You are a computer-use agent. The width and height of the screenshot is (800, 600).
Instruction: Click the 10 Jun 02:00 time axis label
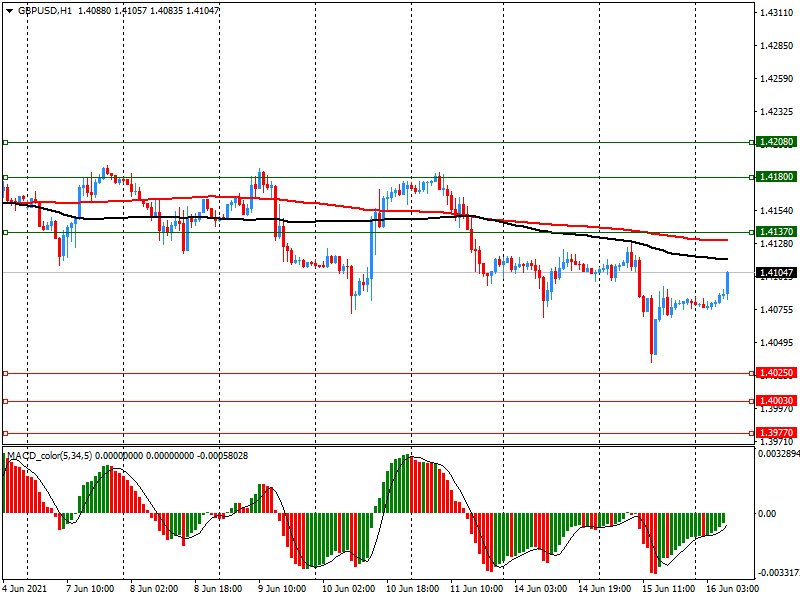348,589
